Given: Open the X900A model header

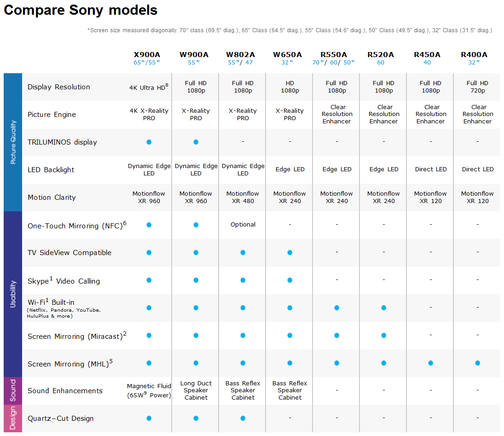Looking at the screenshot, I should click(x=147, y=55).
